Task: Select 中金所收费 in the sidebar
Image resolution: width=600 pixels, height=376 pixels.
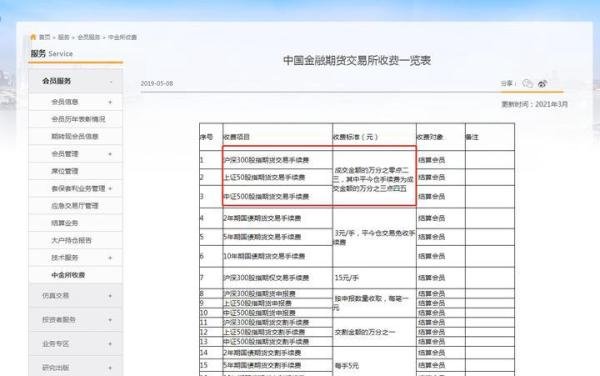Action: [68, 275]
